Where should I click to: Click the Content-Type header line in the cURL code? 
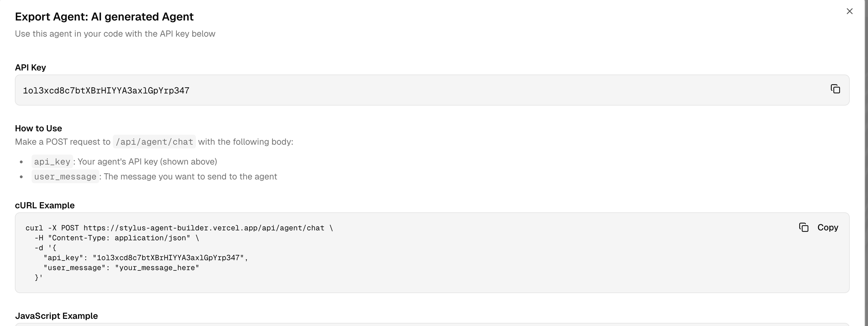[x=117, y=238]
